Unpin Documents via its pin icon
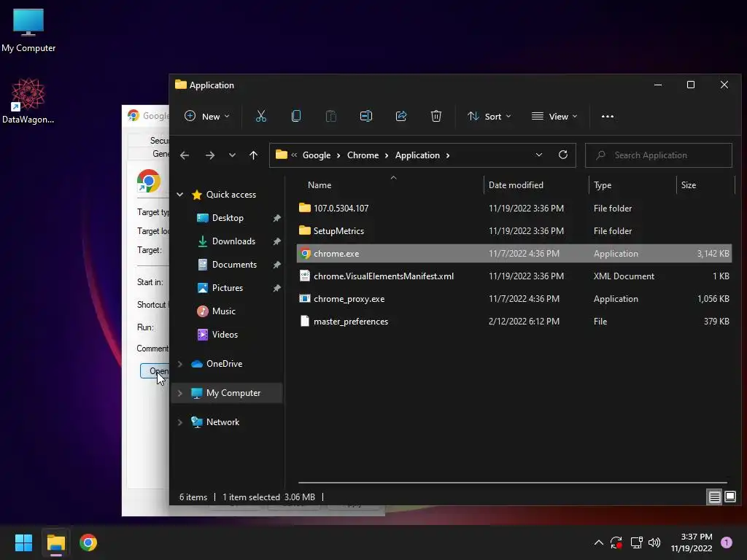Image resolution: width=747 pixels, height=560 pixels. 276,265
